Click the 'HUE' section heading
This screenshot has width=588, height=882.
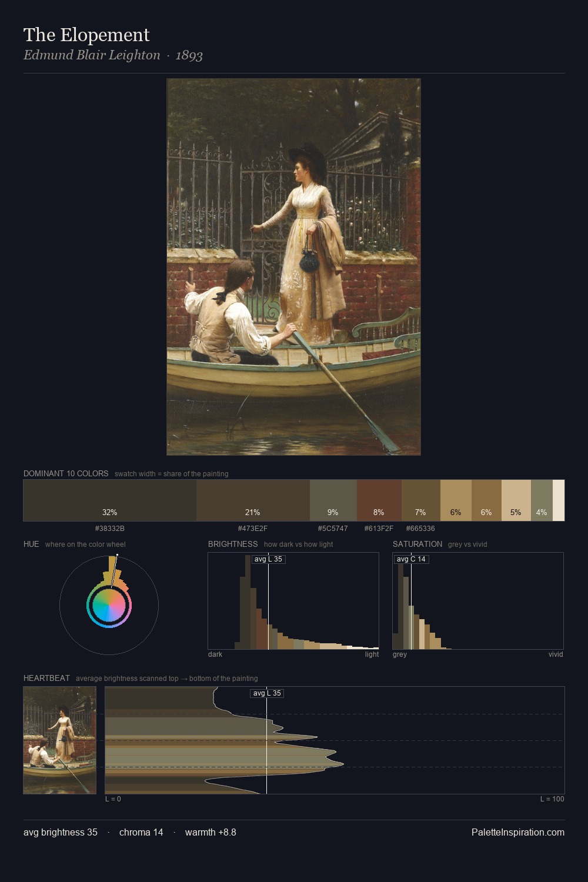coord(31,544)
